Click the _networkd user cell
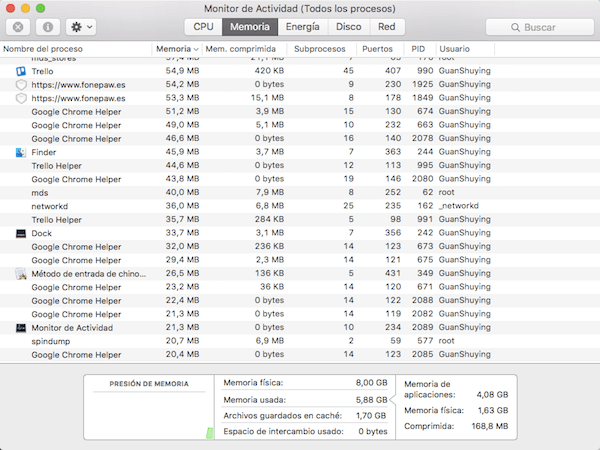This screenshot has height=450, width=600. click(459, 206)
